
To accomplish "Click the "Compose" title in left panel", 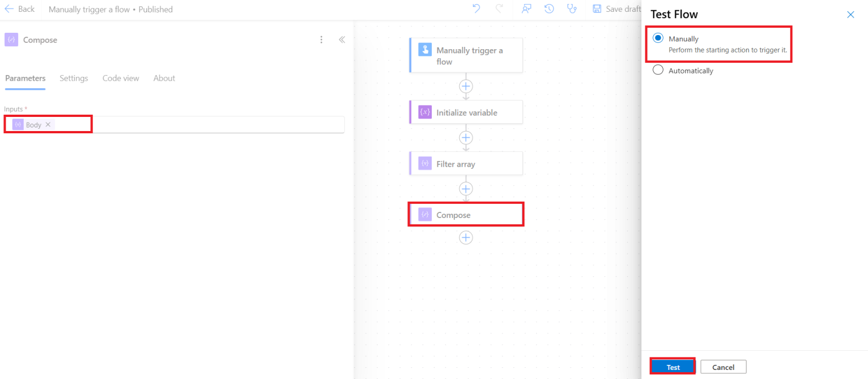I will [40, 40].
